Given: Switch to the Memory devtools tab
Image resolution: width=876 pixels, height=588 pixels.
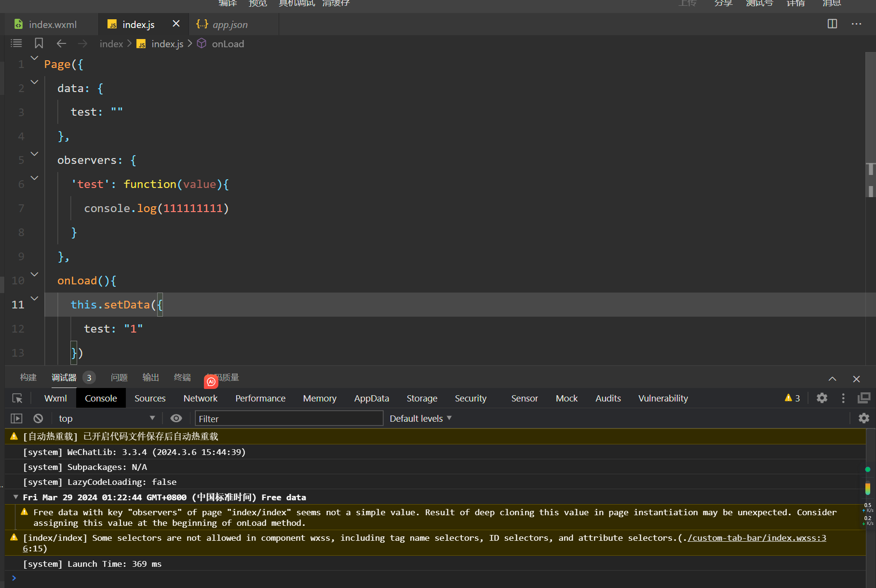Looking at the screenshot, I should coord(320,398).
